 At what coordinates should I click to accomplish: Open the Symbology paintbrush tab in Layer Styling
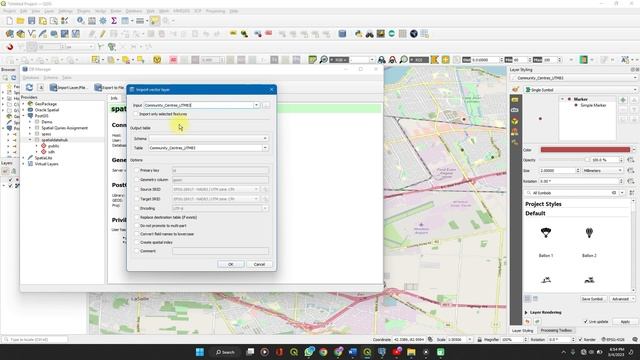515,89
